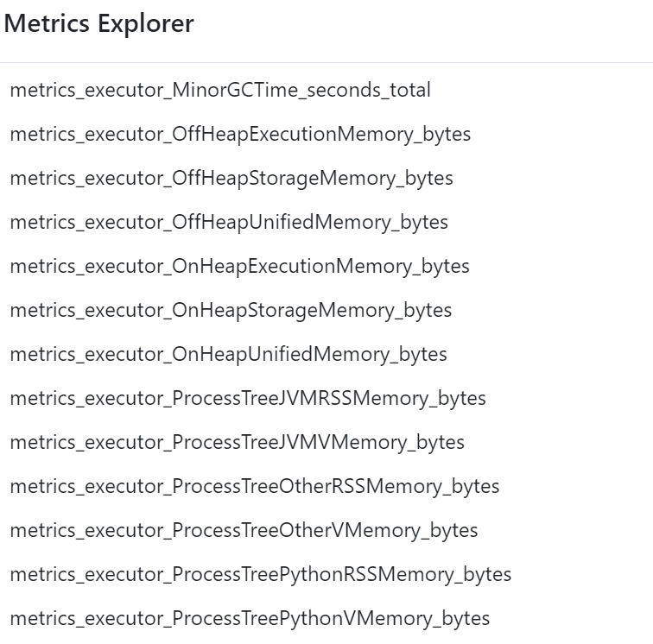The width and height of the screenshot is (653, 644).
Task: Open the Python process tree virtual memory metric
Action: click(x=250, y=618)
